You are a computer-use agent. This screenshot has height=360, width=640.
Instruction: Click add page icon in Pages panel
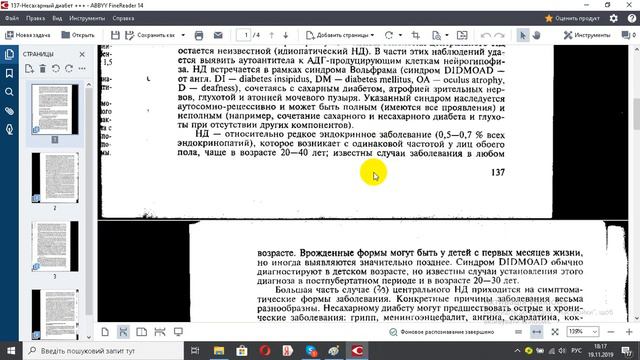point(29,69)
